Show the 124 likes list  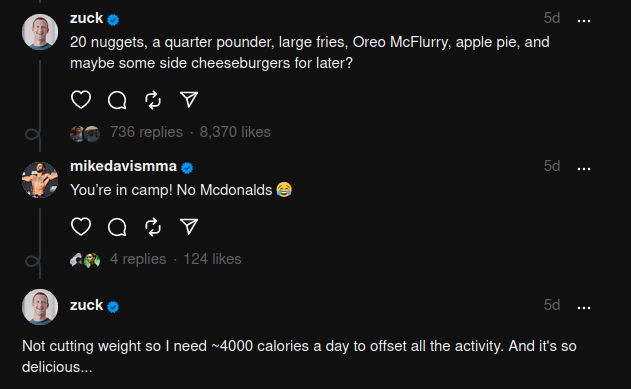tap(212, 259)
